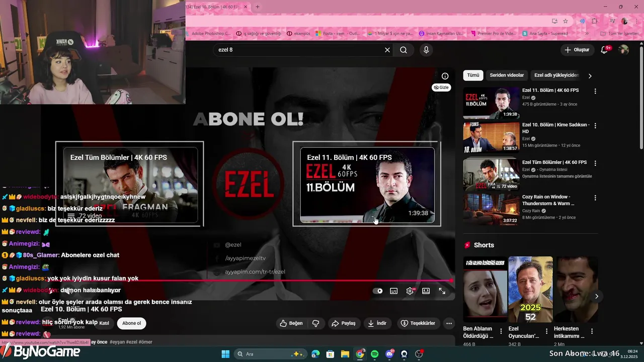644x362 pixels.
Task: Play the Ezel Oyuncuları short
Action: [530, 289]
